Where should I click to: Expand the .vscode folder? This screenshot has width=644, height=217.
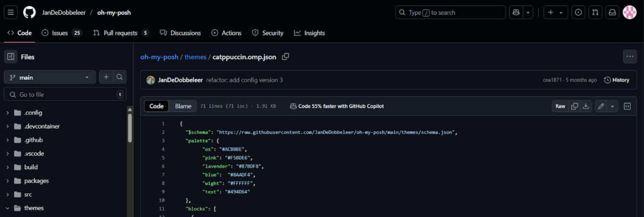point(7,154)
